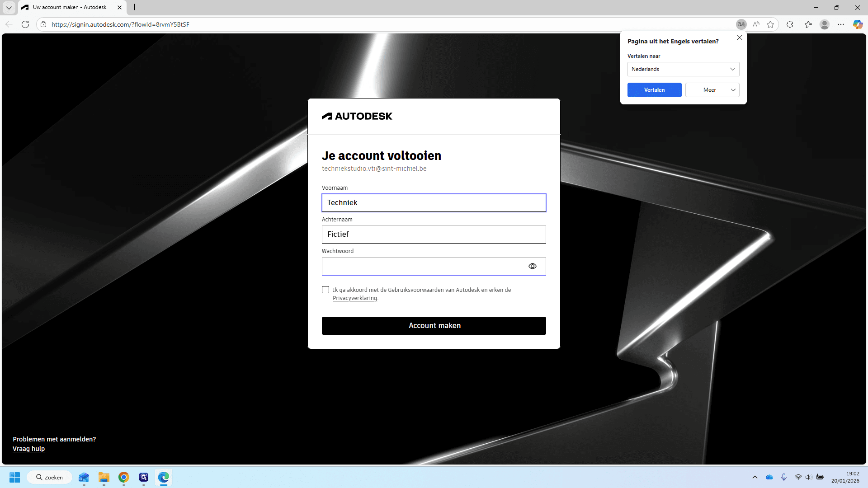Show password with the eye icon
Screen dimensions: 868x488
[x=533, y=266]
